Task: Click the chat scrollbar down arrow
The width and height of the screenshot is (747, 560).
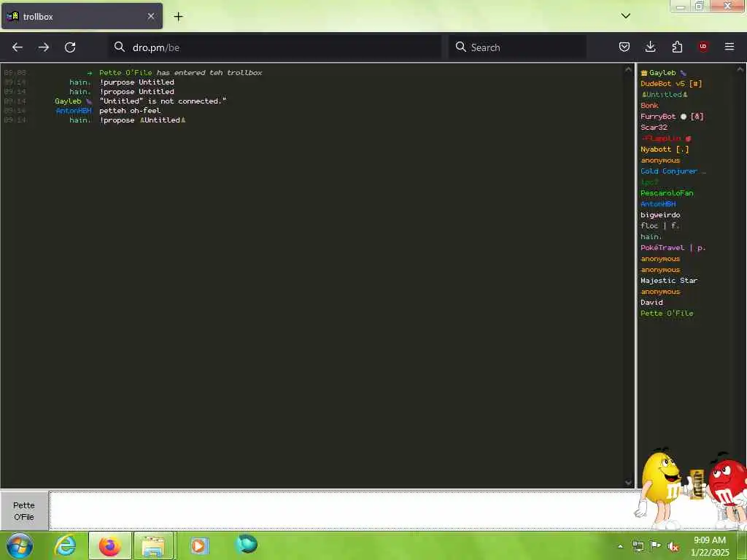Action: click(x=628, y=483)
